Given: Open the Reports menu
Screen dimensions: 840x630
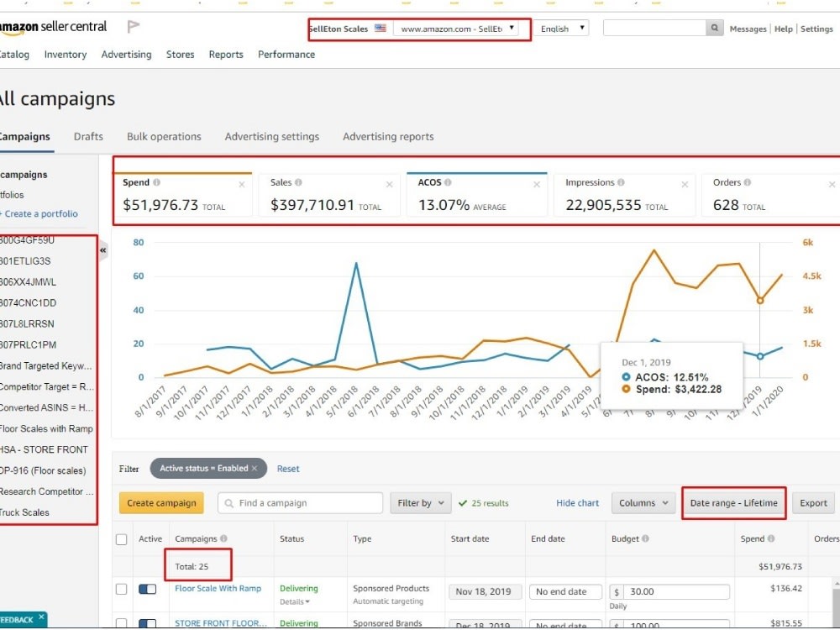Looking at the screenshot, I should click(x=226, y=54).
